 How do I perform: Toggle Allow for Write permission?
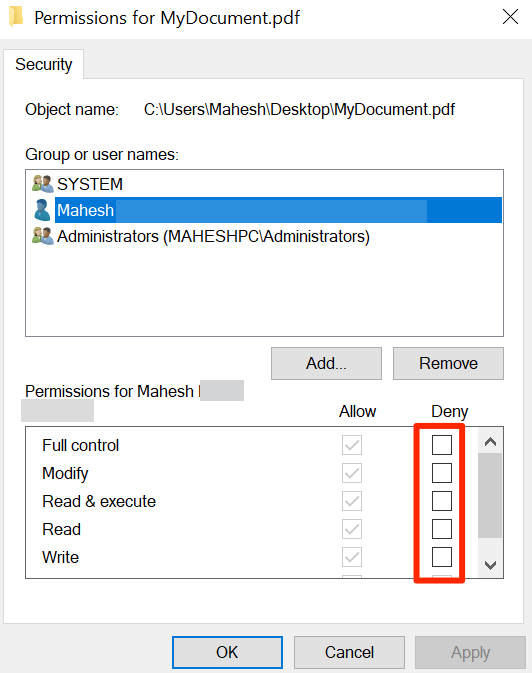352,557
